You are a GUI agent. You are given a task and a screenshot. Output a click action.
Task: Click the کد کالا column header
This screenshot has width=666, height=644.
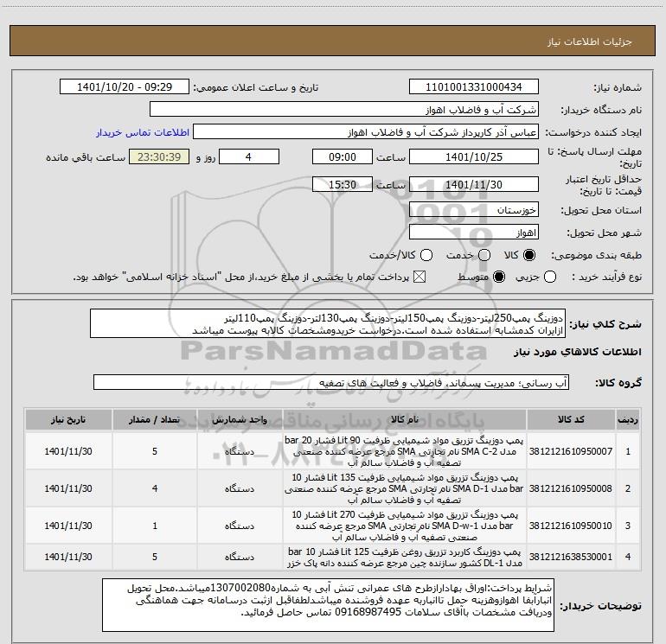(571, 419)
